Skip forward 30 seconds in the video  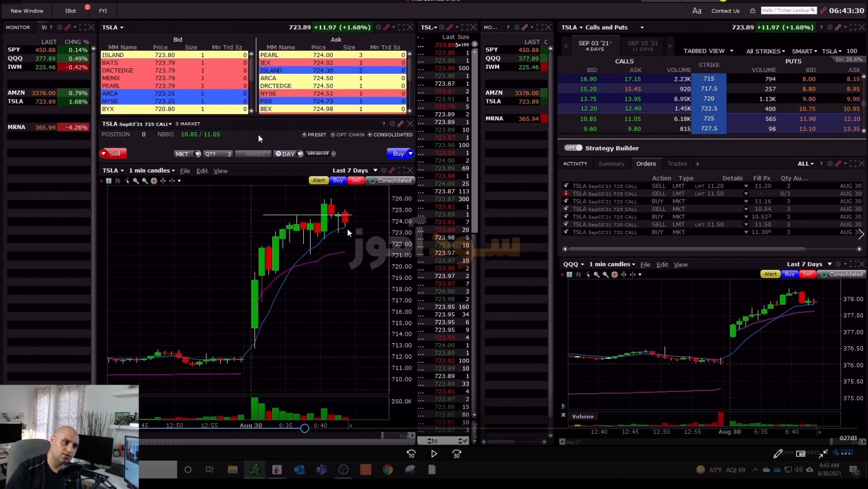click(x=457, y=454)
